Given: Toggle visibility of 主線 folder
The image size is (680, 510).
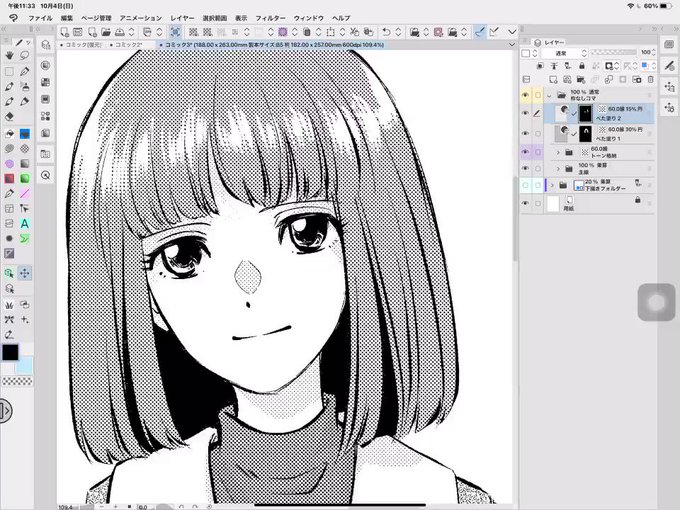Looking at the screenshot, I should (x=526, y=168).
